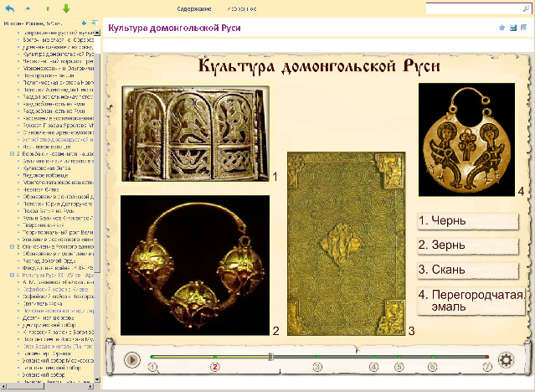Open tree item Культура домонгольской Руси
Viewport: 535px width, 392px height.
[58, 54]
